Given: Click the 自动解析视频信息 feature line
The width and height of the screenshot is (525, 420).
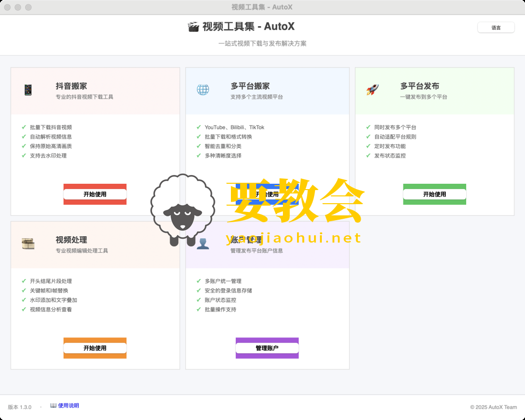Looking at the screenshot, I should [51, 137].
